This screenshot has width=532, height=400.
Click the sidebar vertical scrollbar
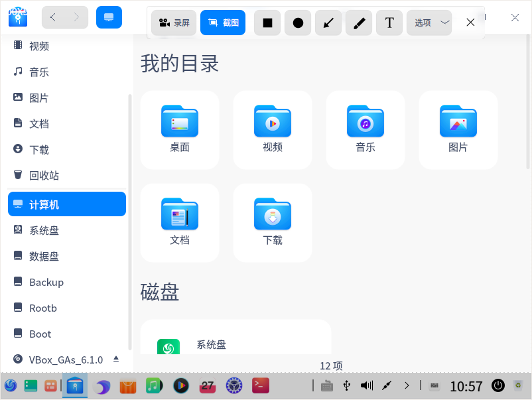(129, 222)
